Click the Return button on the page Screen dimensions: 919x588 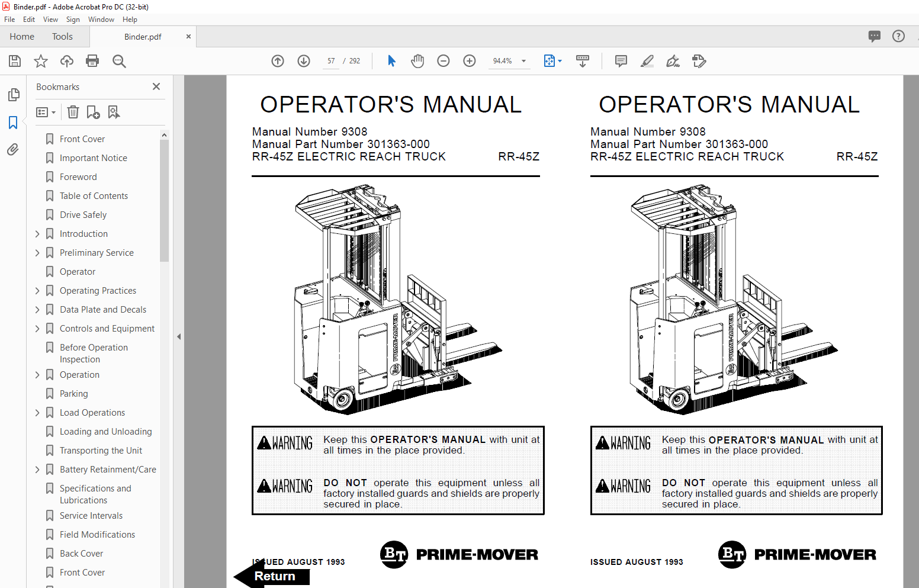click(272, 576)
